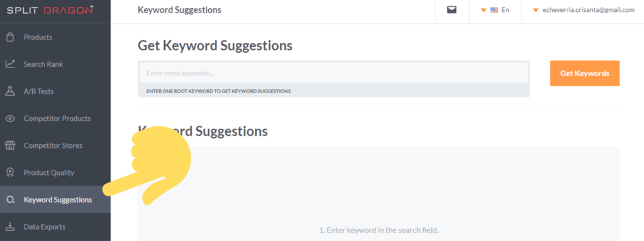Image resolution: width=644 pixels, height=241 pixels.
Task: Click the A/B Tests flask icon
Action: click(x=10, y=91)
